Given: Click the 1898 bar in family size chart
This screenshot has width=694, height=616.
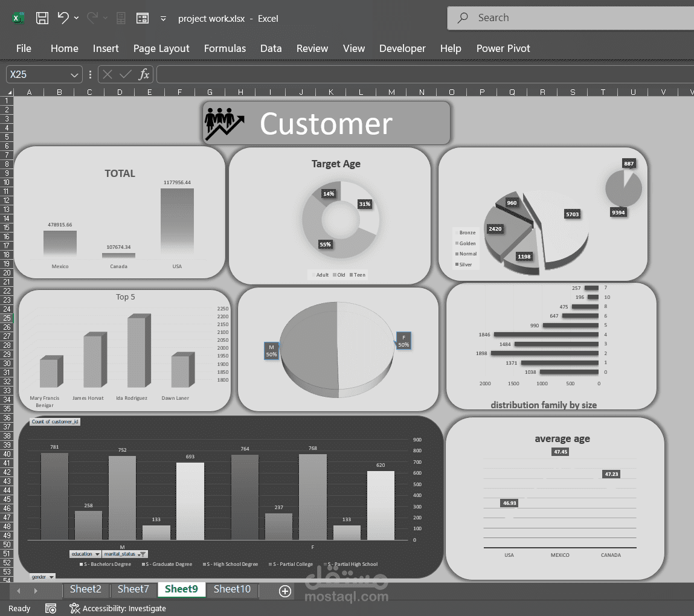Looking at the screenshot, I should [x=544, y=353].
